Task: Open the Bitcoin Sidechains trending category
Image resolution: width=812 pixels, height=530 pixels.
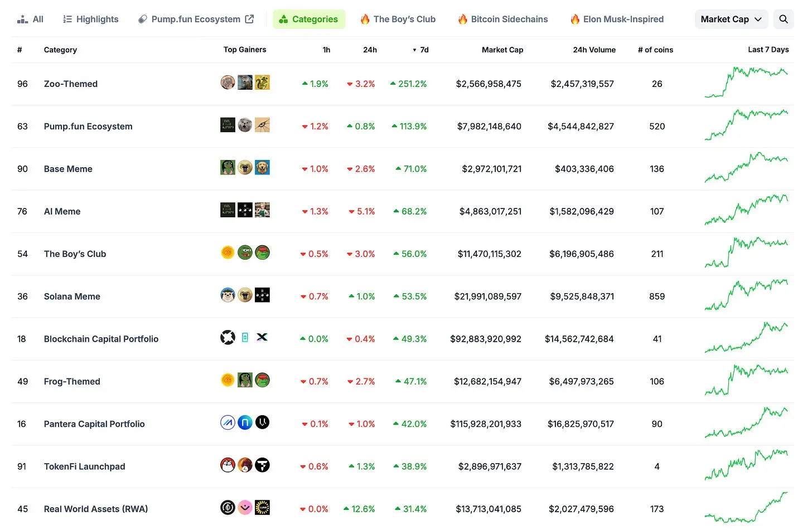Action: tap(503, 19)
